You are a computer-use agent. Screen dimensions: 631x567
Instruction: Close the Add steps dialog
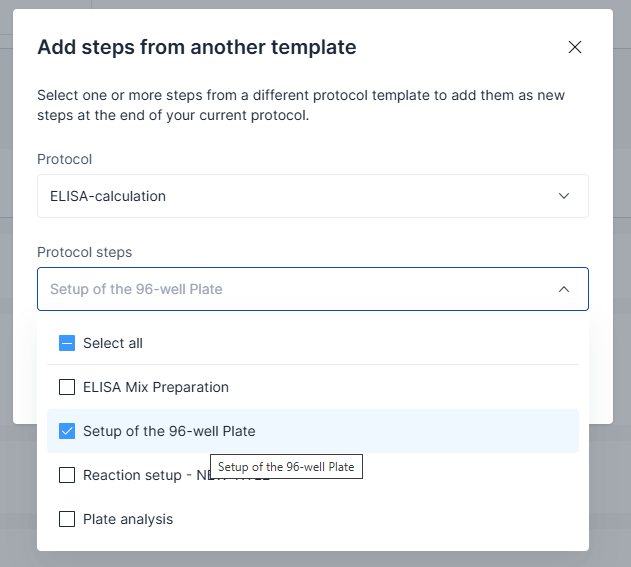pos(575,47)
